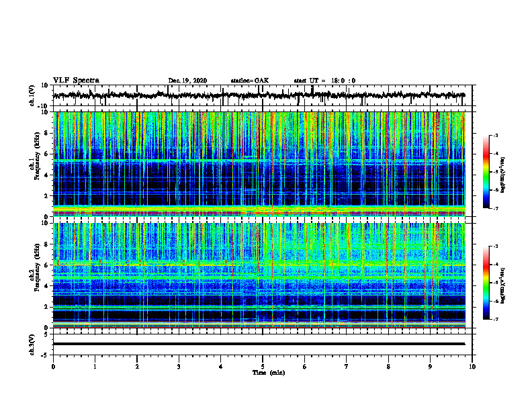Click time axis tick label "2"
The height and width of the screenshot is (411, 532).
137,367
